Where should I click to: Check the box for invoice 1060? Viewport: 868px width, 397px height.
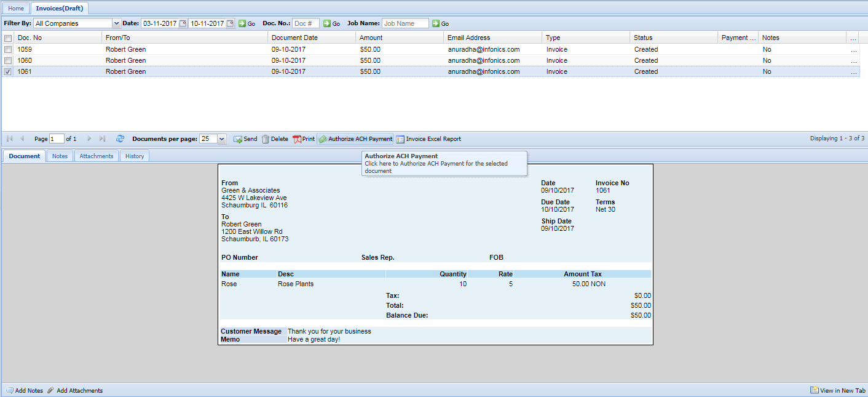8,60
